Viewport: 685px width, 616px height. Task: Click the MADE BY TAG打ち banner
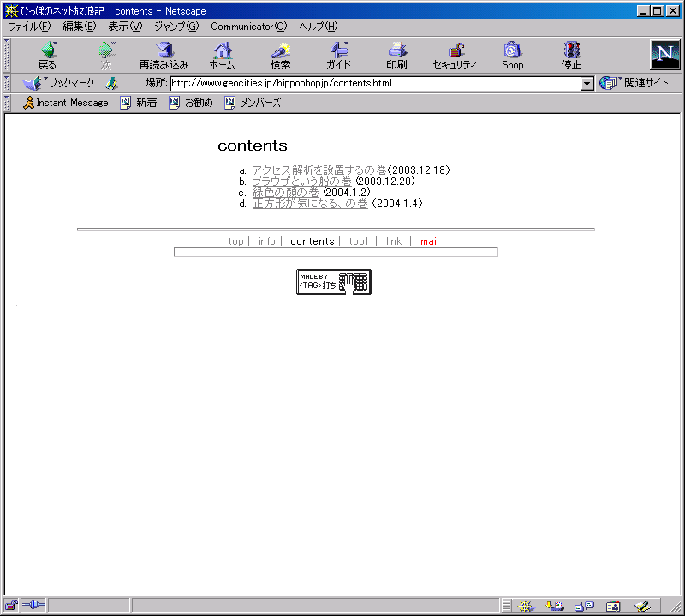(334, 282)
